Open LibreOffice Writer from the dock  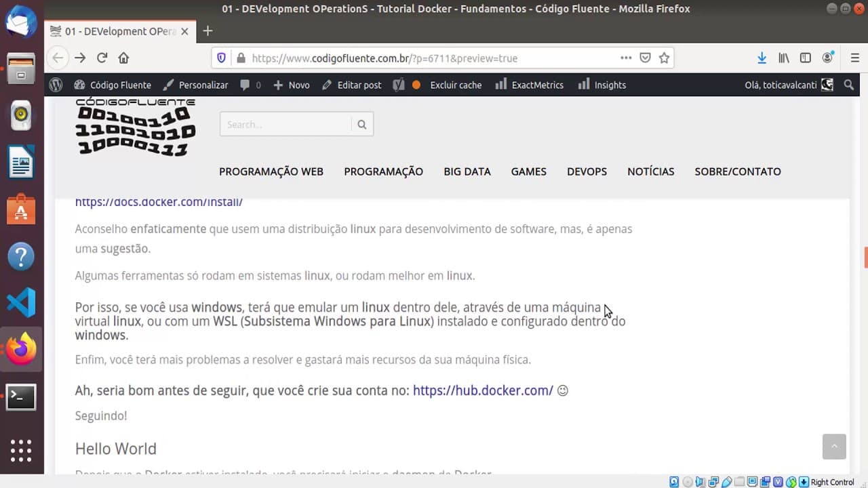pyautogui.click(x=21, y=163)
